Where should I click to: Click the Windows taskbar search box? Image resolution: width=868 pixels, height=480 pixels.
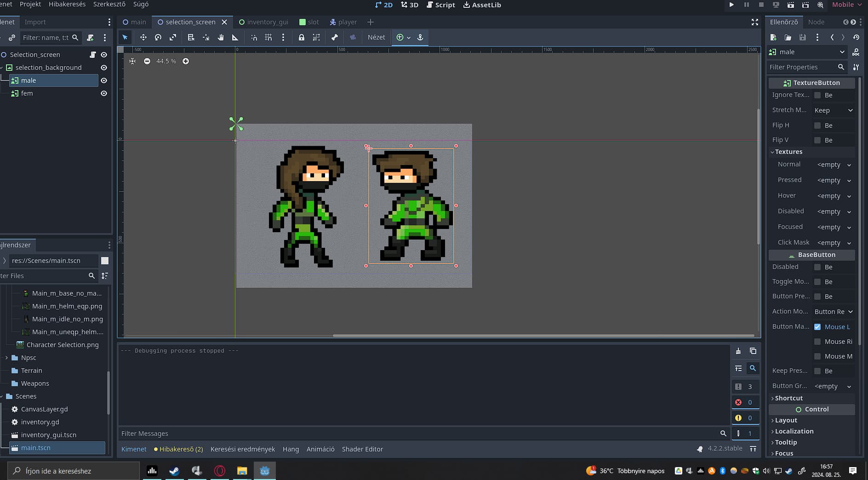click(x=74, y=471)
